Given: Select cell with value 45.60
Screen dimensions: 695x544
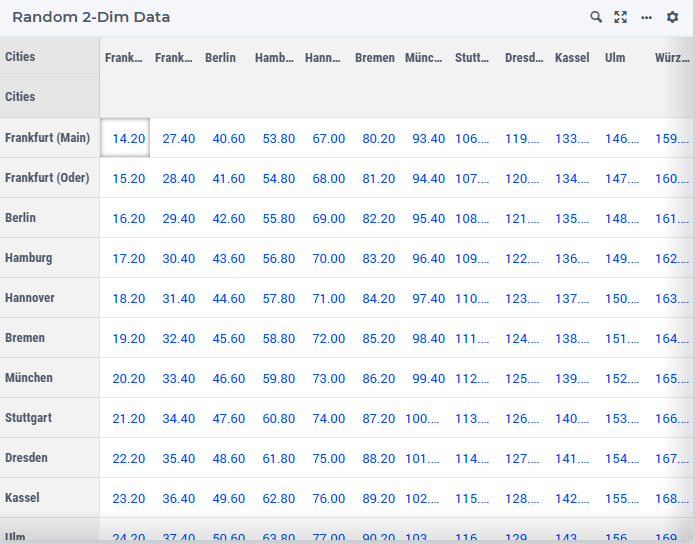Looking at the screenshot, I should (225, 338).
